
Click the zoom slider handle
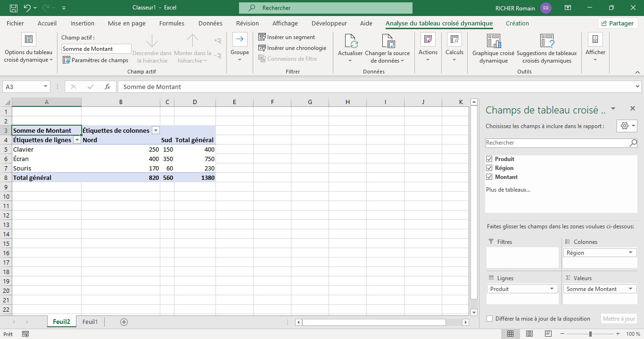(590, 334)
